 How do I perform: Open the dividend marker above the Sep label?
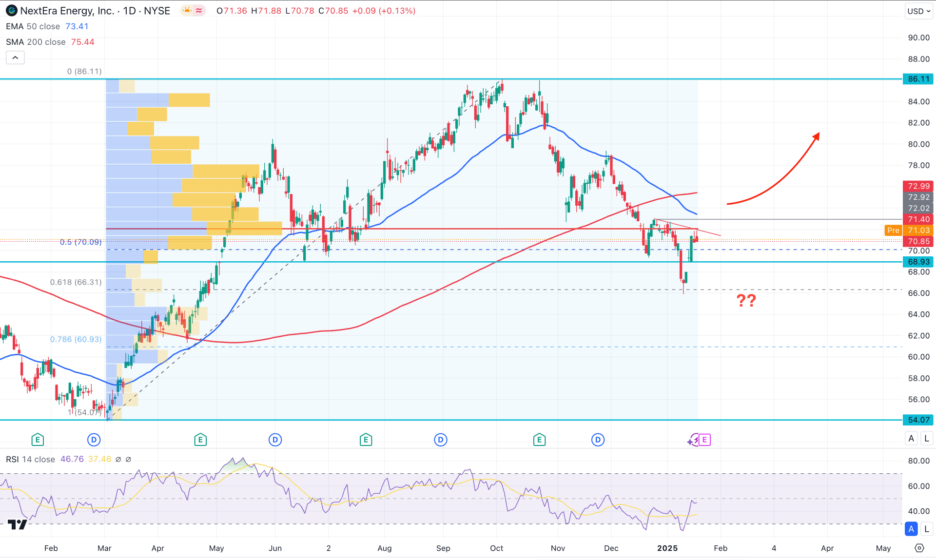440,440
